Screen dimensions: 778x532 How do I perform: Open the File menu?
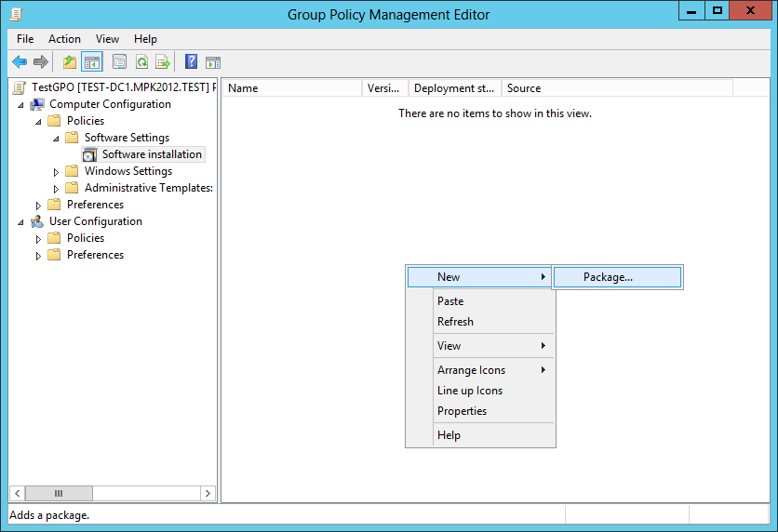[x=25, y=39]
